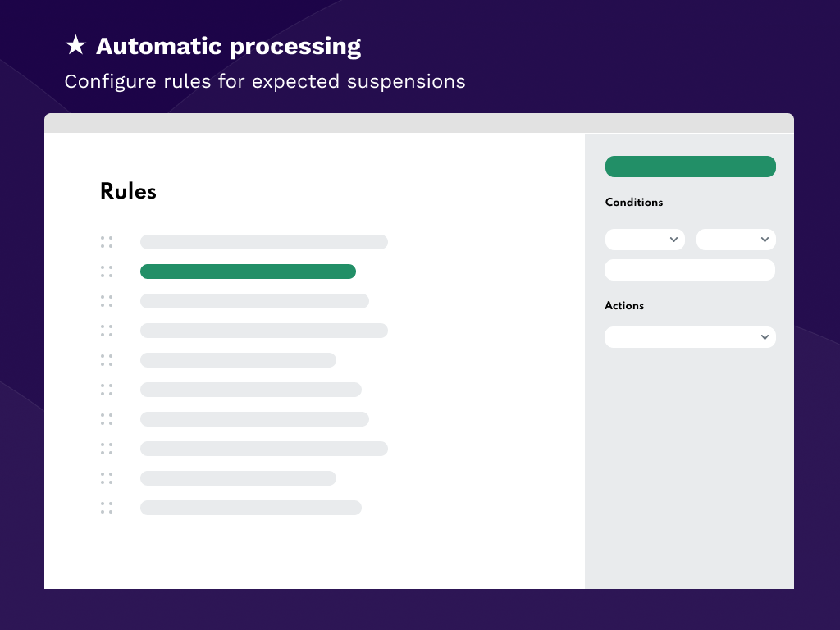
Task: Select the eighth rule's drag handle
Action: point(107,449)
